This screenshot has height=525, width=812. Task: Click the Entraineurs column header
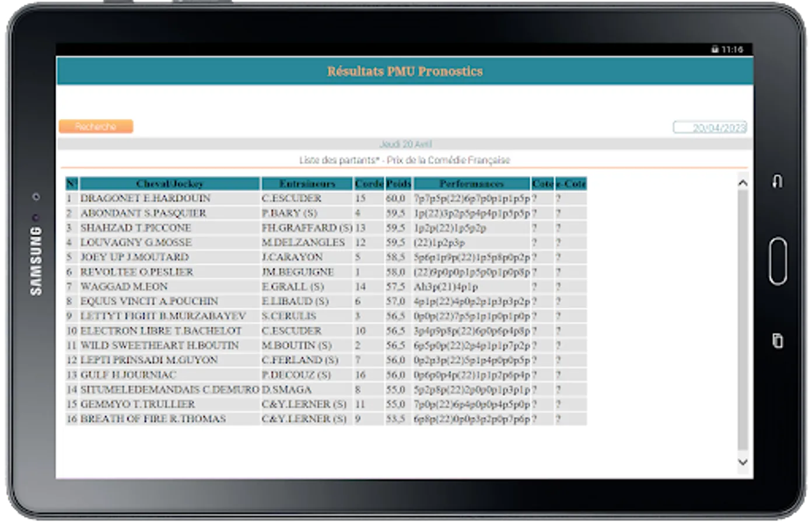pyautogui.click(x=307, y=184)
